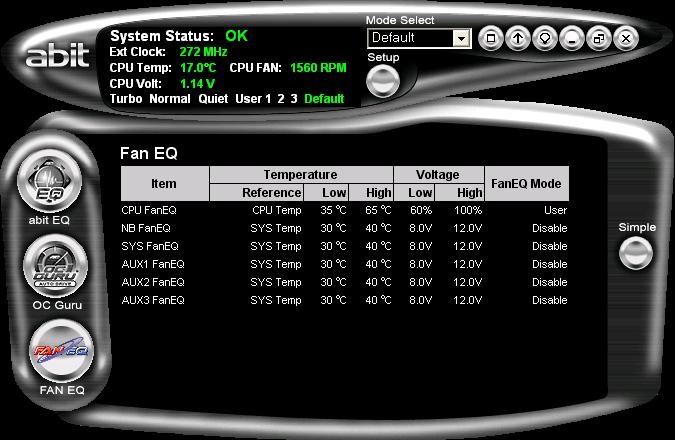
Task: Click the 35 °C low temperature cell
Action: tap(333, 210)
